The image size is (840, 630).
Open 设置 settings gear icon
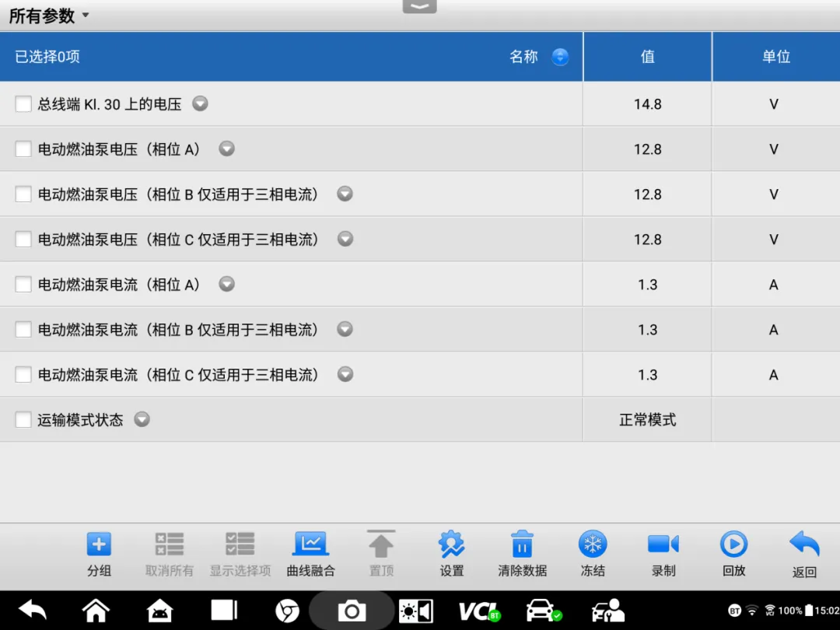(451, 545)
